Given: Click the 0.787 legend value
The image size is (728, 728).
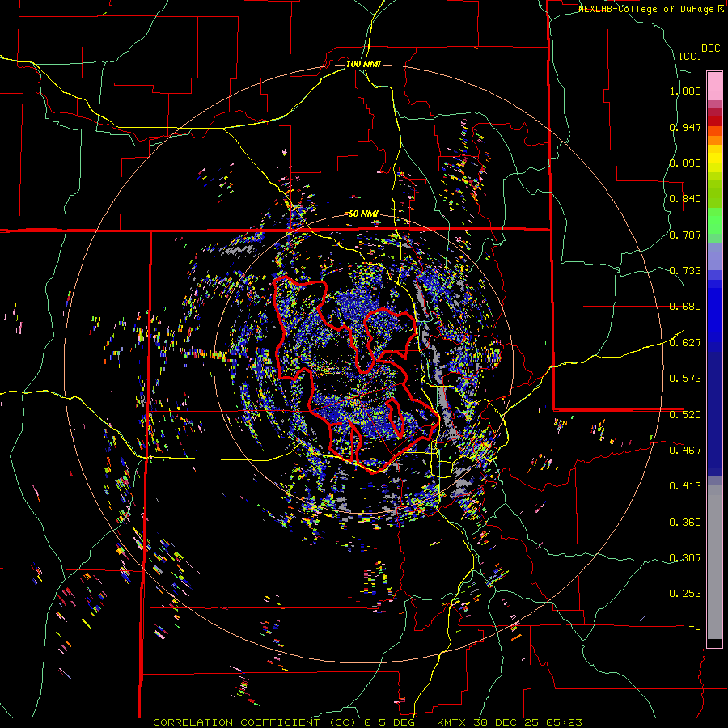Looking at the screenshot, I should (x=685, y=235).
